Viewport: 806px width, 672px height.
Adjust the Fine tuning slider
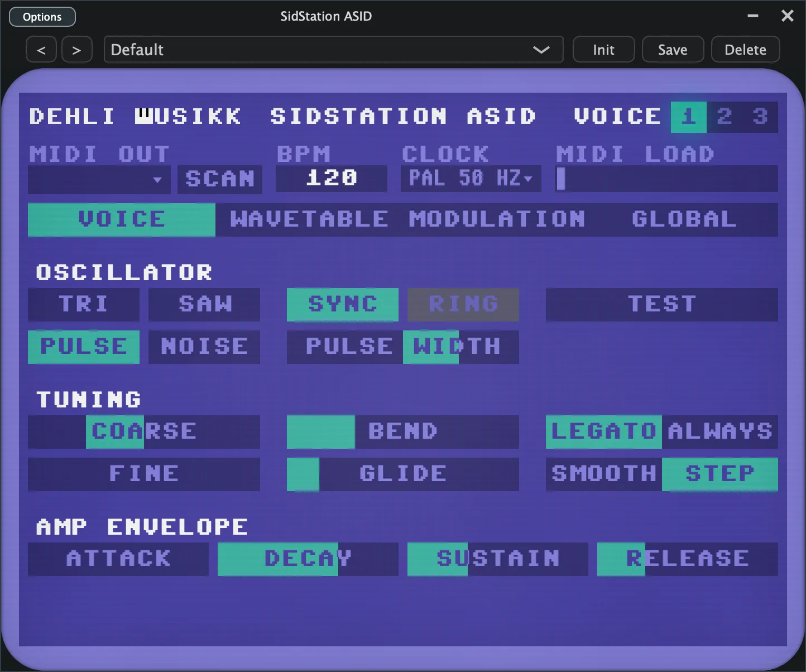[x=144, y=474]
